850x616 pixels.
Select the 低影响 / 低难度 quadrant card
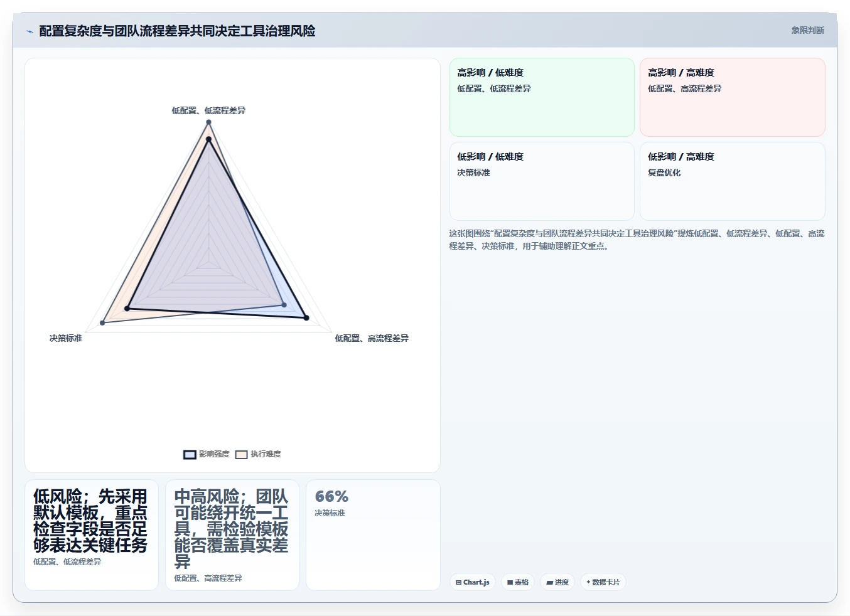[542, 181]
